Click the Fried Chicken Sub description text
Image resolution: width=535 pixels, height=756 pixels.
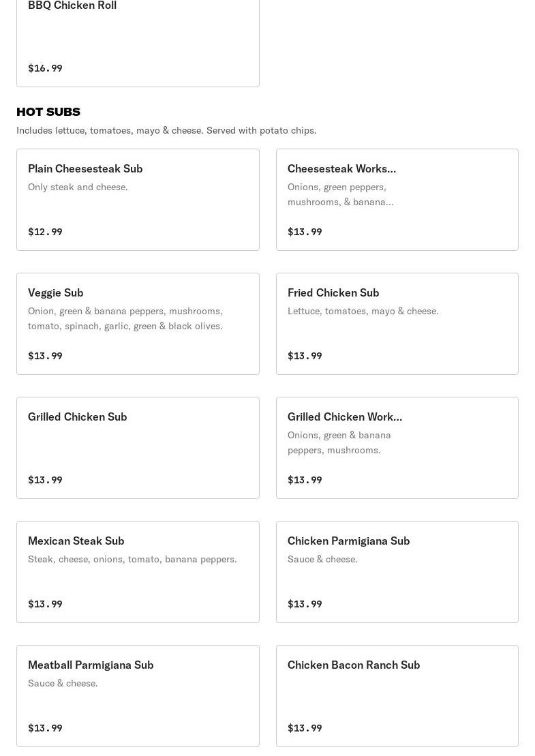coord(363,311)
